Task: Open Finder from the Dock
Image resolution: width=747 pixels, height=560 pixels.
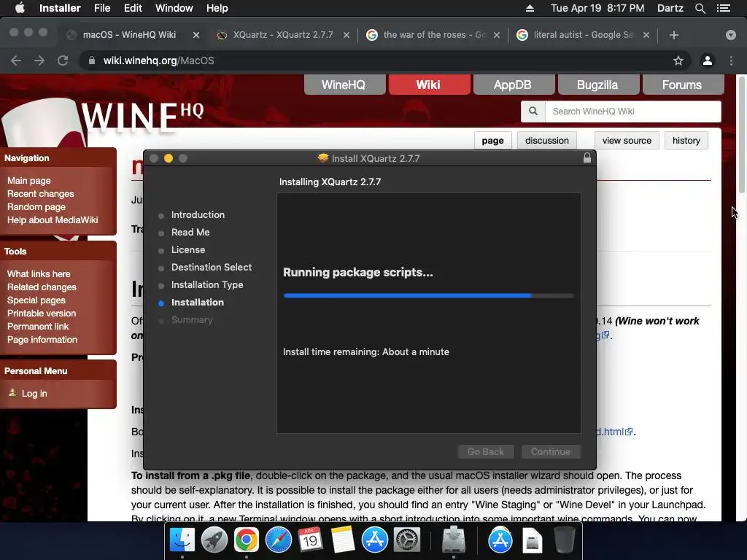Action: tap(182, 540)
